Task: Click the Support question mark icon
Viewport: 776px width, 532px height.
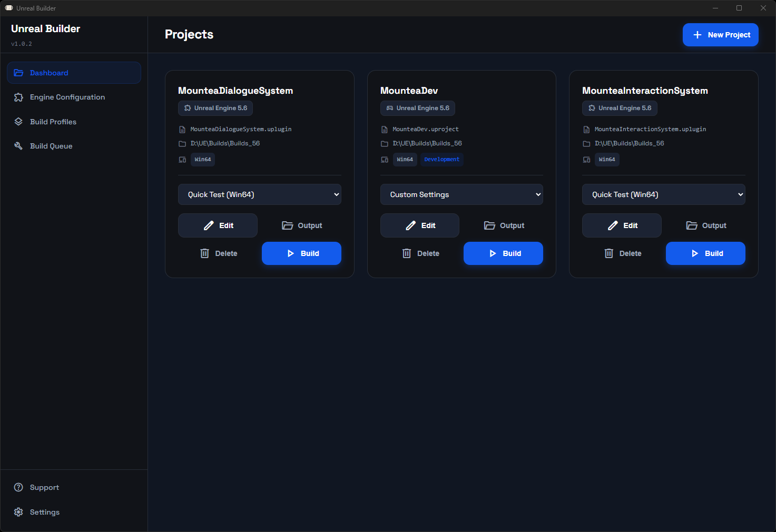Action: pos(18,487)
